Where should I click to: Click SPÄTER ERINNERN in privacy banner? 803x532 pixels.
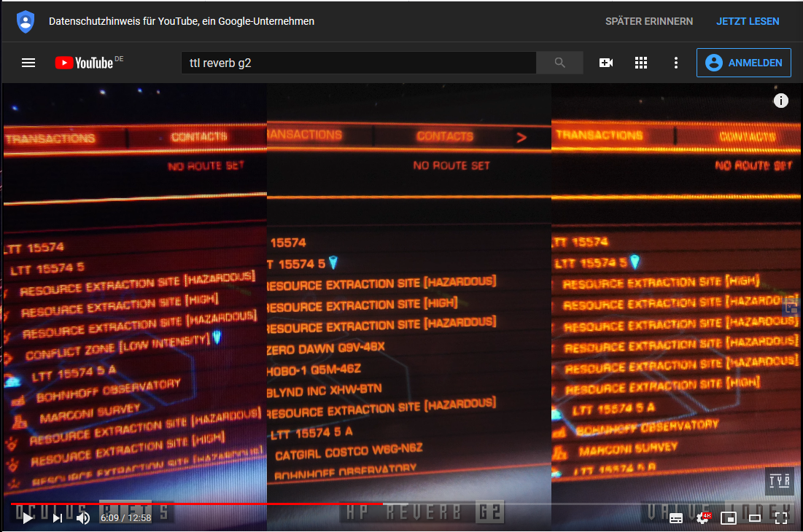point(649,21)
